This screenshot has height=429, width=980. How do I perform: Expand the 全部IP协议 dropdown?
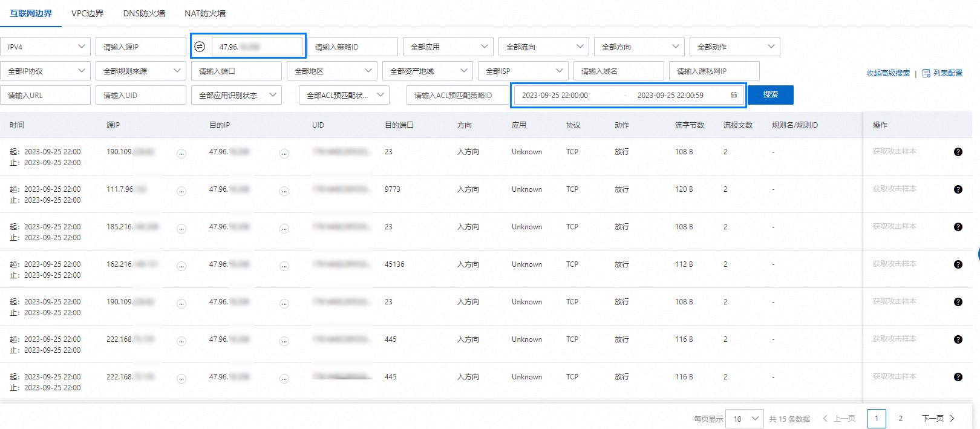pyautogui.click(x=45, y=71)
